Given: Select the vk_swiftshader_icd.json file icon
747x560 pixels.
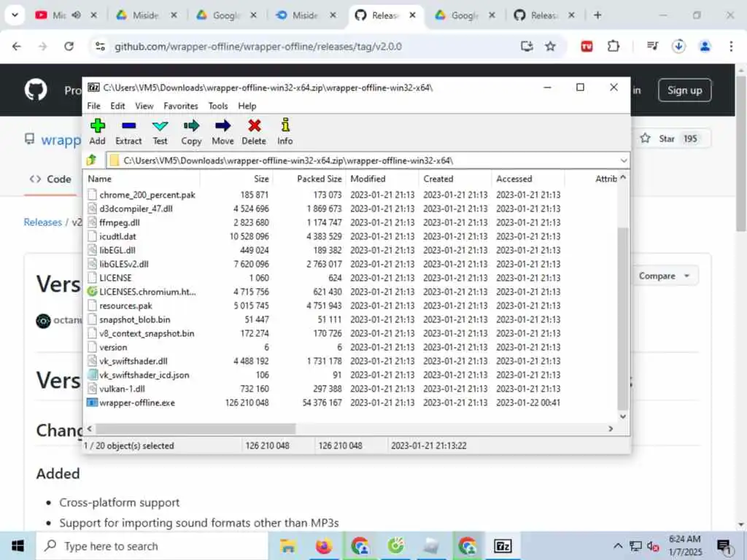Looking at the screenshot, I should pos(92,375).
